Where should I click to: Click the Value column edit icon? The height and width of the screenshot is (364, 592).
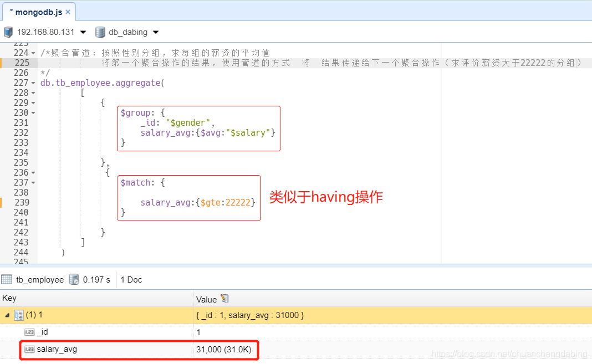click(x=224, y=299)
